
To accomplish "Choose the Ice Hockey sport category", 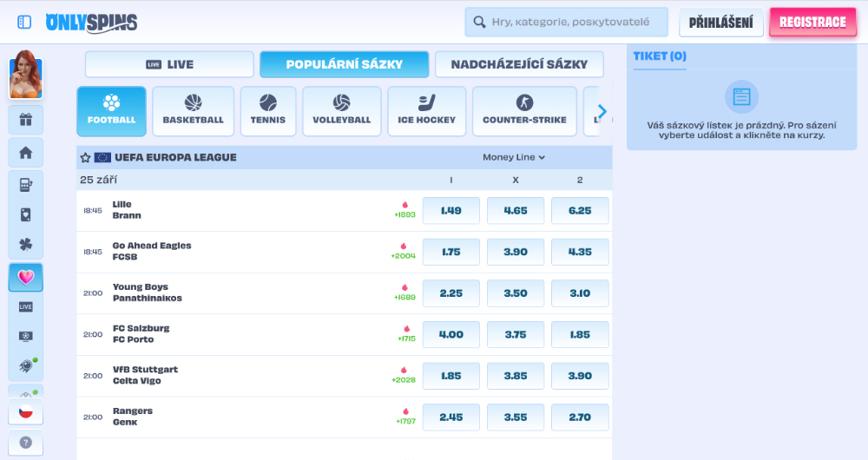I will (426, 111).
